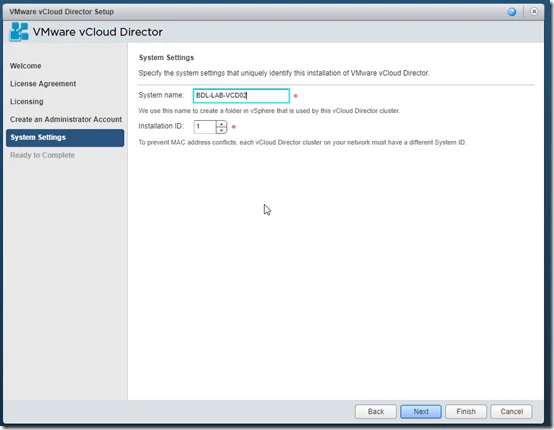Select the Licensing step in sidebar
This screenshot has width=554, height=430.
(26, 102)
